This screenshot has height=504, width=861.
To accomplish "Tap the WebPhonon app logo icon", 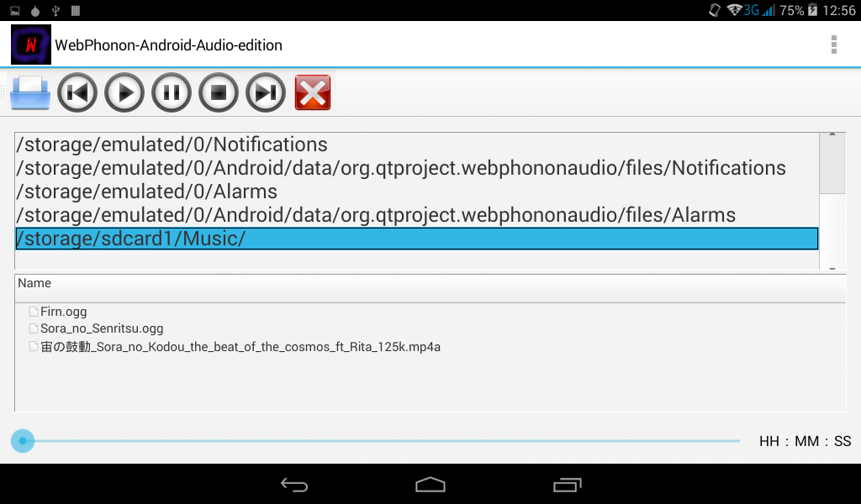I will 31,45.
